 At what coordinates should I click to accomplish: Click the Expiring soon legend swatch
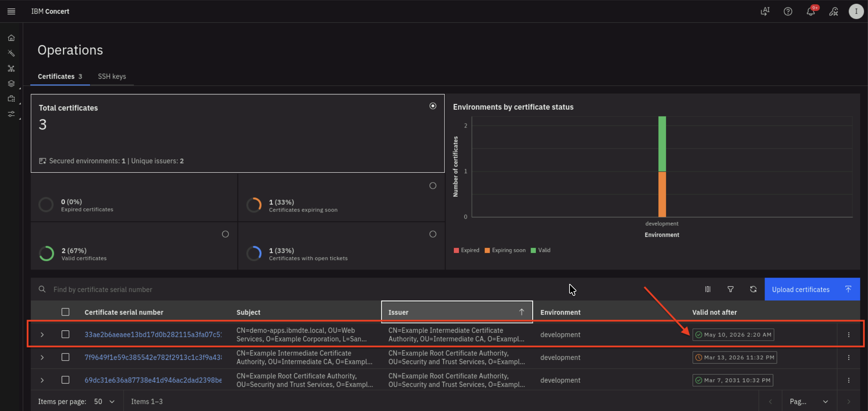click(487, 250)
